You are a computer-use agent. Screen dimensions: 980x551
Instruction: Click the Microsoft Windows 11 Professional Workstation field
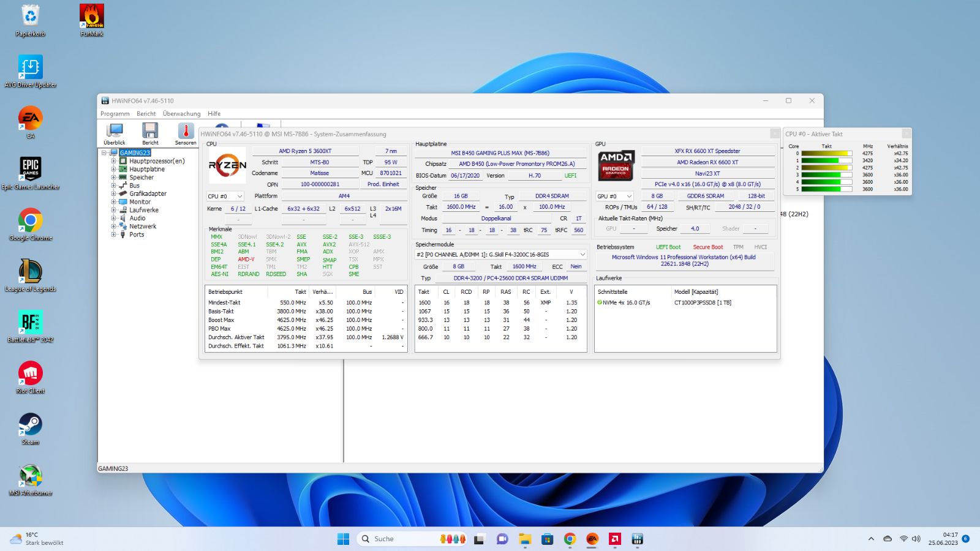[684, 261]
